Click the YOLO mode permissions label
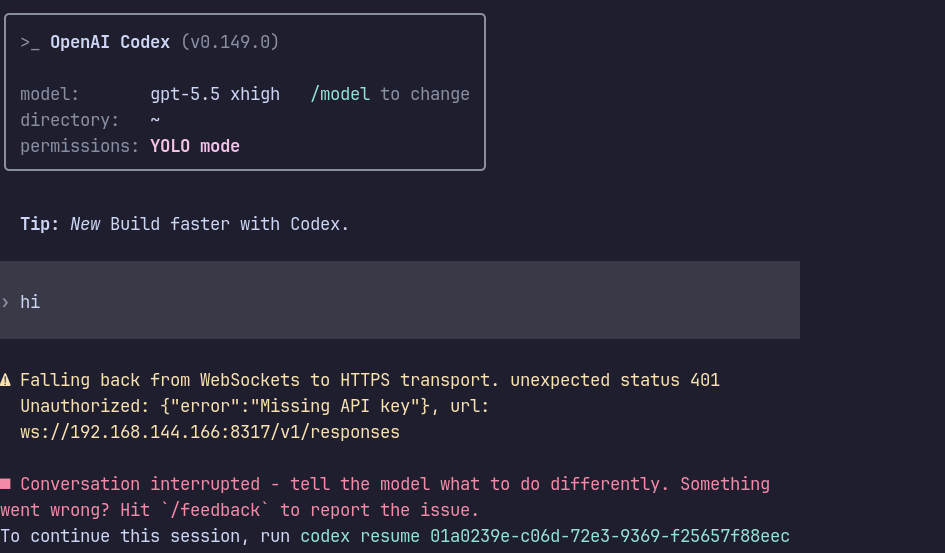Viewport: 945px width, 553px height. [x=195, y=146]
